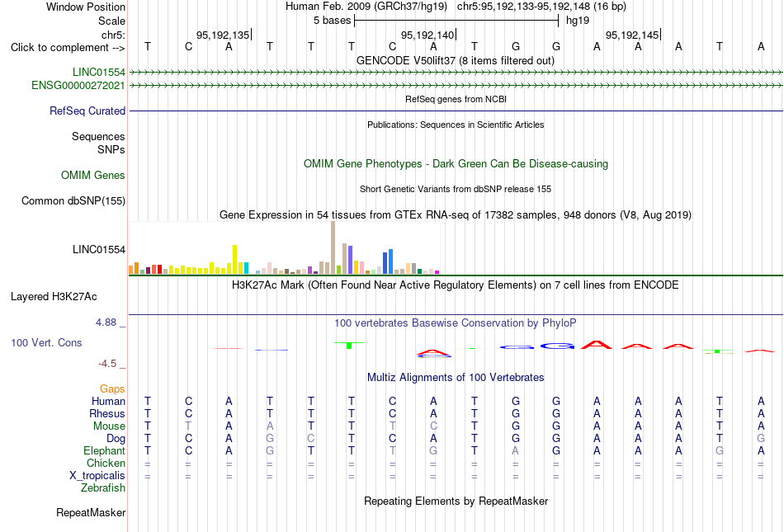Click the Zebrafish species label
This screenshot has width=784, height=532.
(103, 487)
